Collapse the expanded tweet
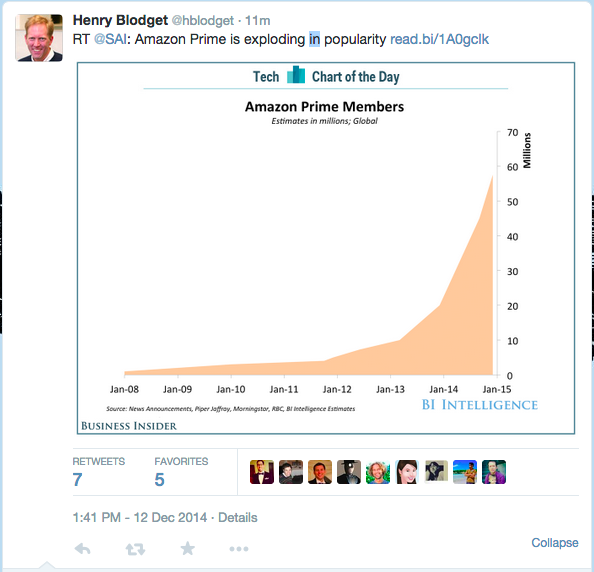 555,542
